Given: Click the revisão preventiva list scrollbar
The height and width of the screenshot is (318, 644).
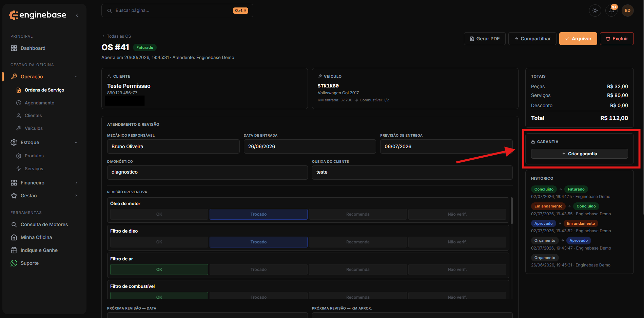Looking at the screenshot, I should pos(512,211).
